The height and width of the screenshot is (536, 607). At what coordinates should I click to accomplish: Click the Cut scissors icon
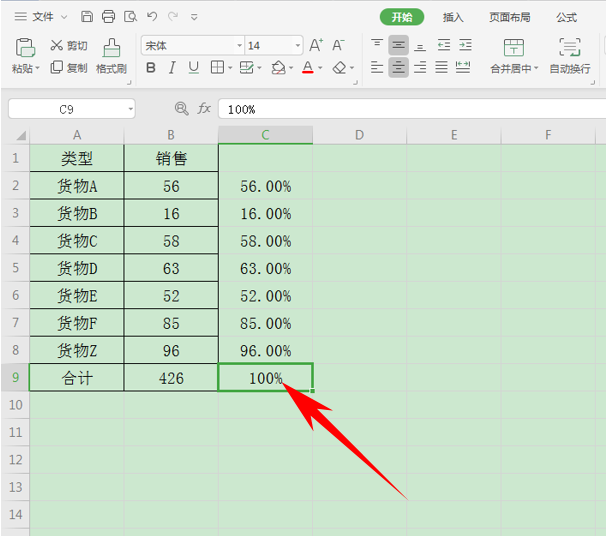[x=57, y=45]
